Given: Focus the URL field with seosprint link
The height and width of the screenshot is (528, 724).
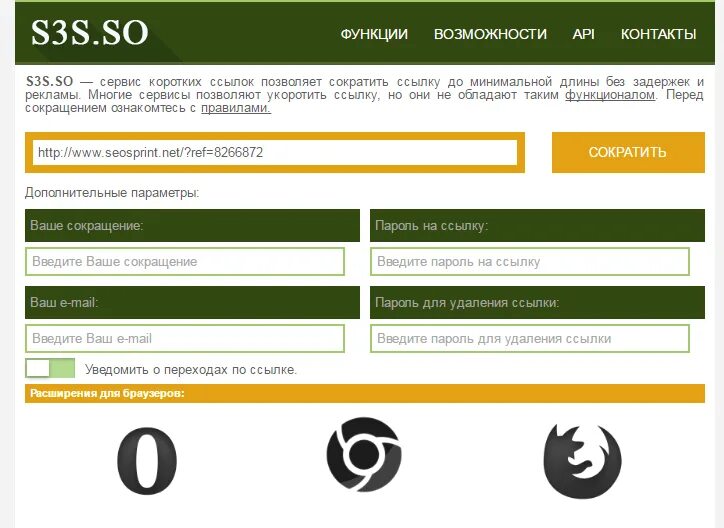Looking at the screenshot, I should click(x=275, y=152).
